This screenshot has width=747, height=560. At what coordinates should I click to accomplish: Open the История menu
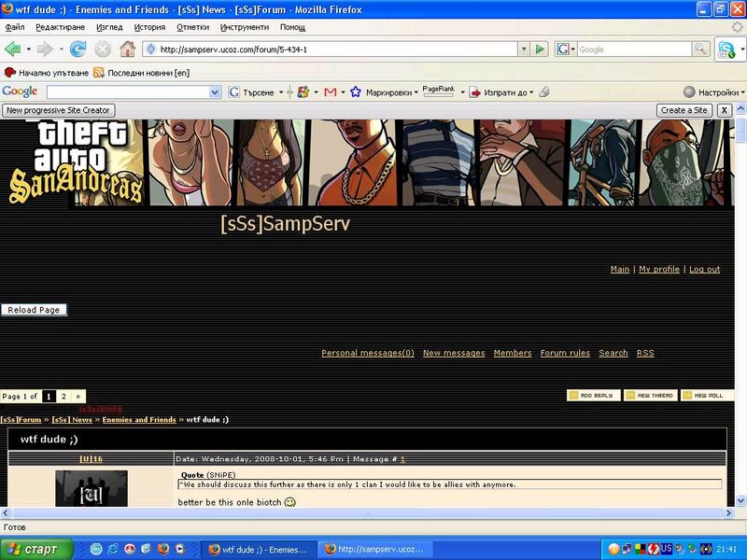click(x=149, y=27)
